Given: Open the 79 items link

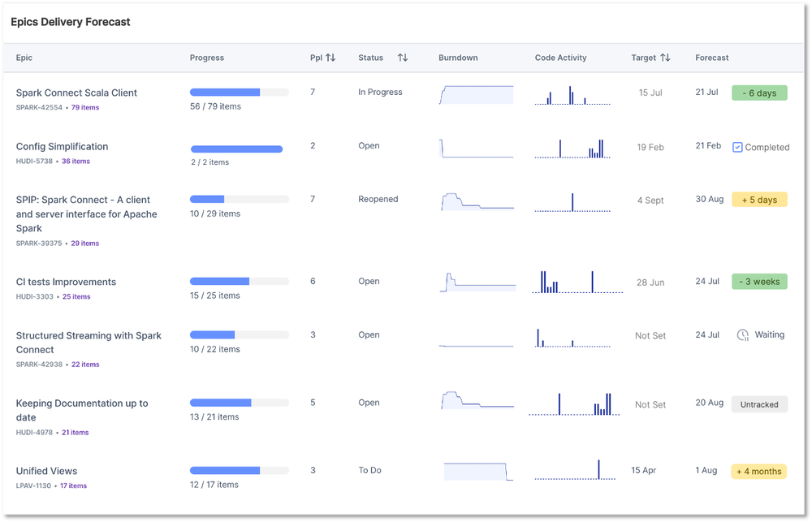Looking at the screenshot, I should [x=85, y=107].
